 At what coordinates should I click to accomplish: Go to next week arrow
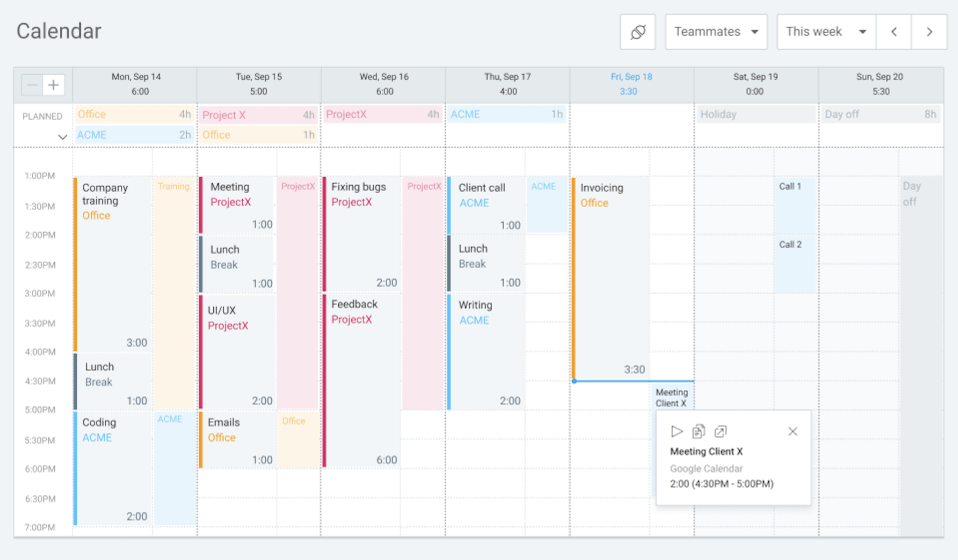[929, 32]
